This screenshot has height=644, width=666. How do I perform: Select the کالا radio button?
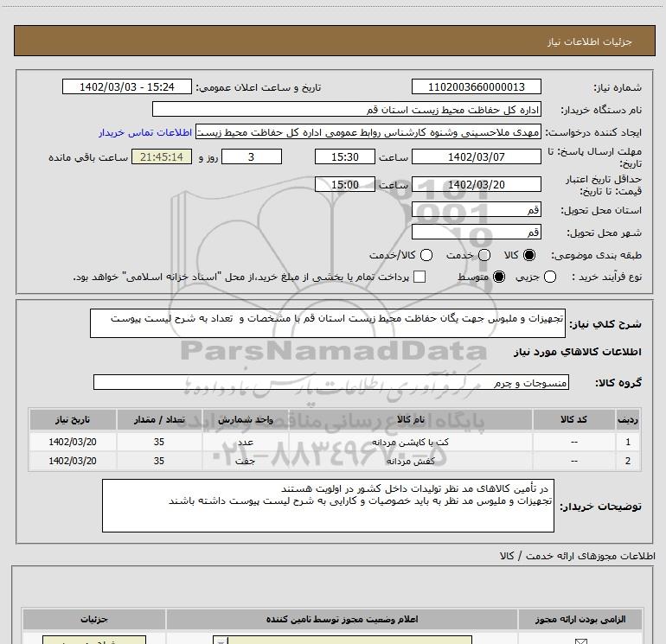pos(528,255)
